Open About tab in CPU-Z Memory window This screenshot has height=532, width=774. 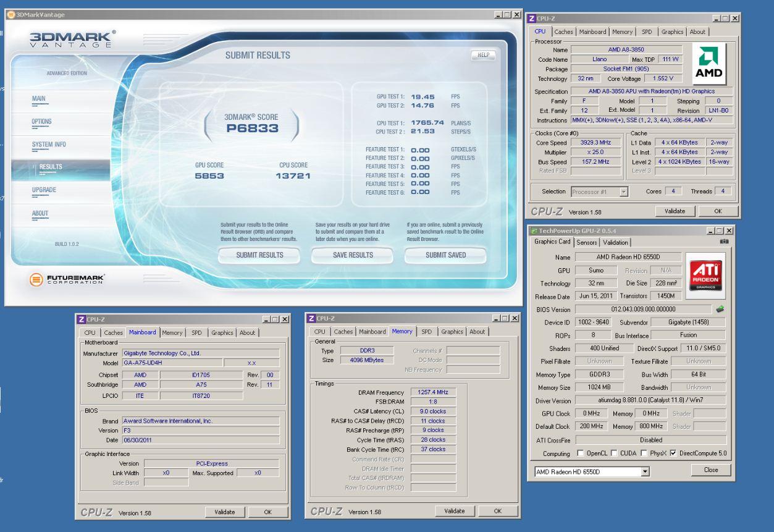coord(477,332)
